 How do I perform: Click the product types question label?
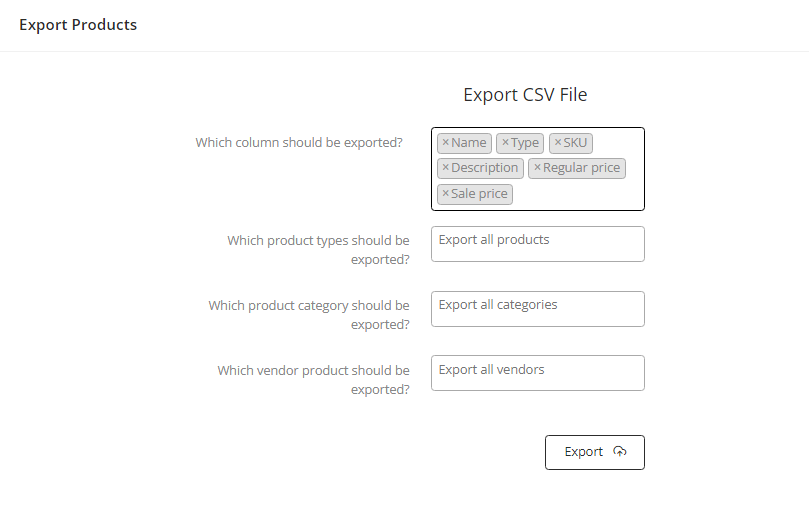pos(318,250)
